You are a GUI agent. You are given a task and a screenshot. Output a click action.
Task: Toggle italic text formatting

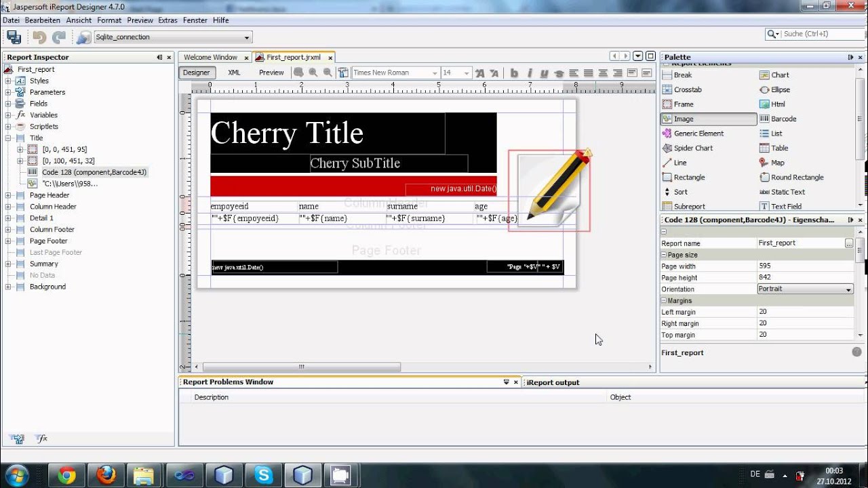(529, 73)
